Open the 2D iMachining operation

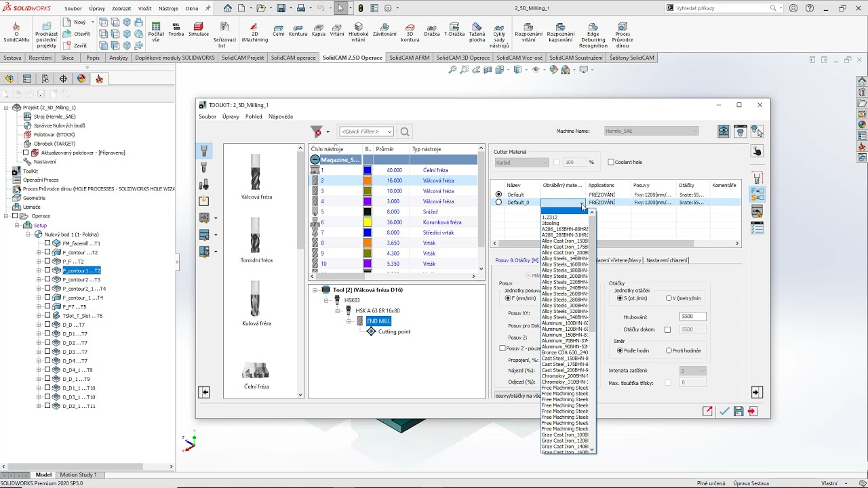tap(255, 33)
